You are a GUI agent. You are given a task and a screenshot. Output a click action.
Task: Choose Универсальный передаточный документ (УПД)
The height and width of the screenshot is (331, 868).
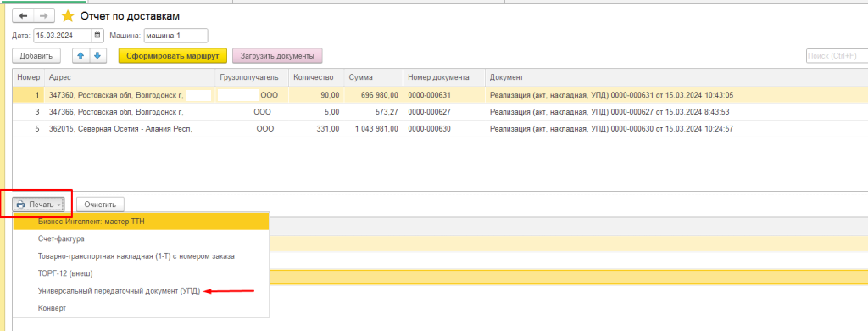(x=142, y=290)
